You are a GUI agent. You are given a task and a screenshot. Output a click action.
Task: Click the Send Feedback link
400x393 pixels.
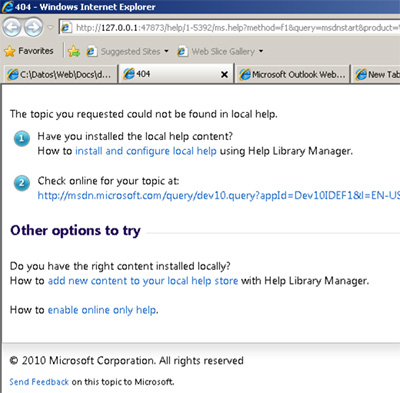39,382
